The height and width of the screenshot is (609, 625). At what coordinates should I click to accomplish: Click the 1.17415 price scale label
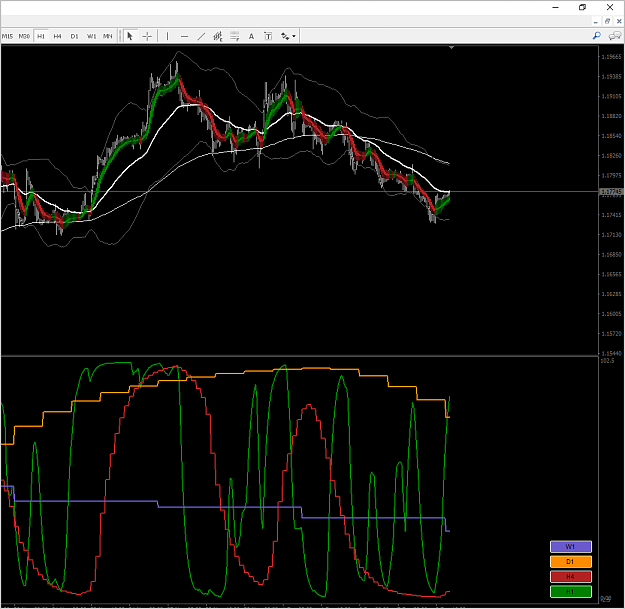611,215
